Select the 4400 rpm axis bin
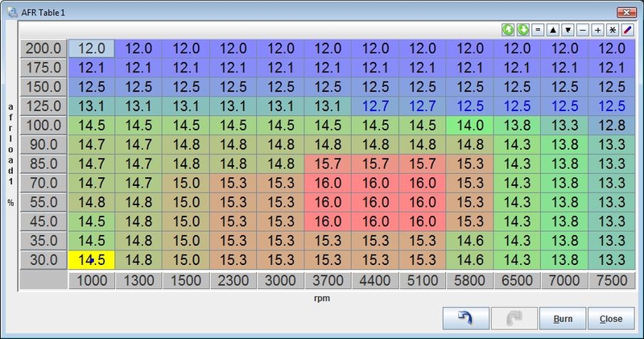 (375, 280)
